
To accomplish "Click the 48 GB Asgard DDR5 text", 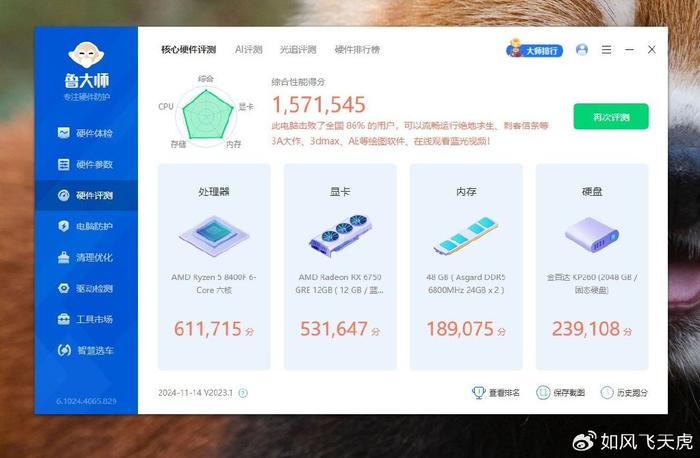I will tap(466, 283).
